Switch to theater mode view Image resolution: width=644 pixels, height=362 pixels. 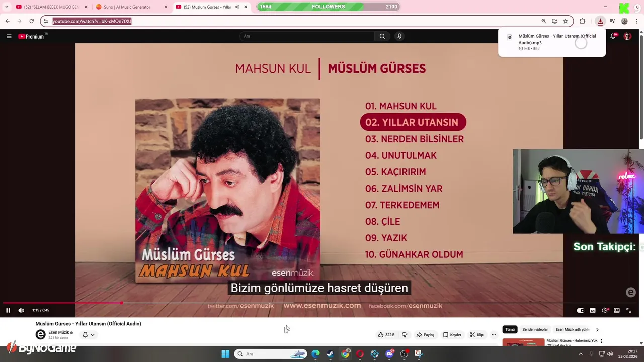tap(617, 310)
